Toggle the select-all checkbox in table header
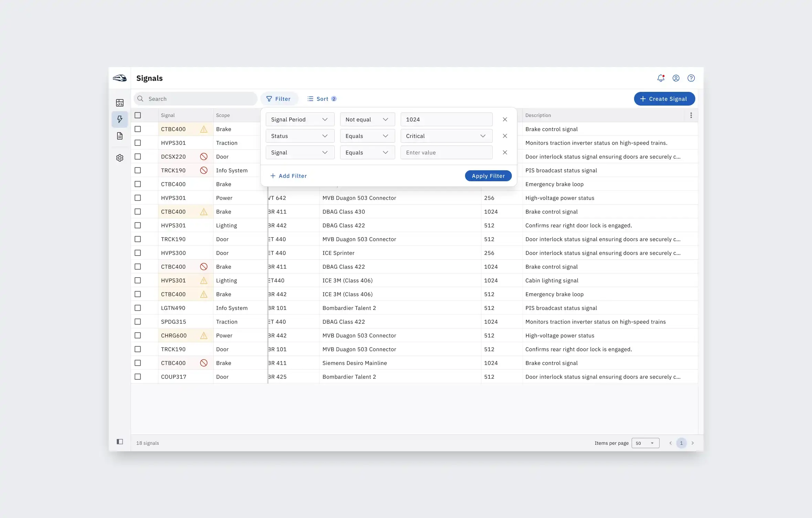The image size is (812, 518). (x=138, y=115)
